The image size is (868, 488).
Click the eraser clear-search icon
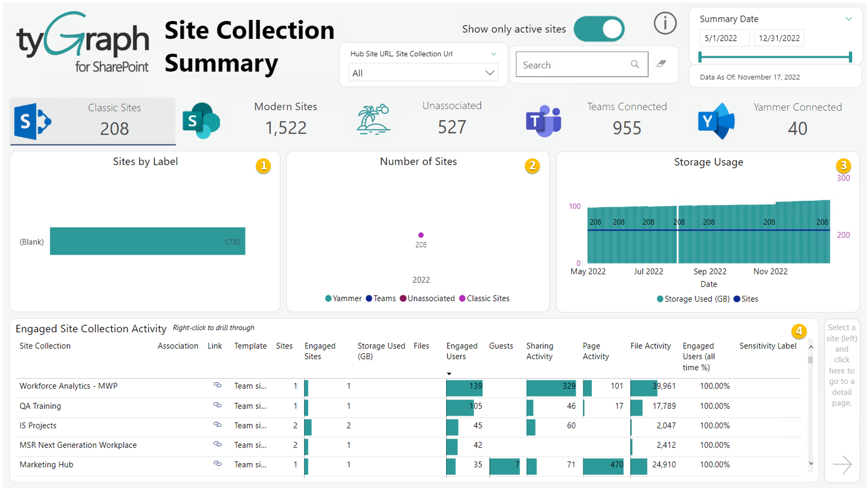click(661, 64)
